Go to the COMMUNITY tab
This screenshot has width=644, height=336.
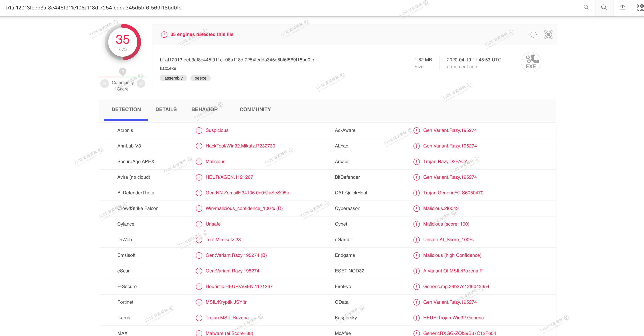point(255,110)
